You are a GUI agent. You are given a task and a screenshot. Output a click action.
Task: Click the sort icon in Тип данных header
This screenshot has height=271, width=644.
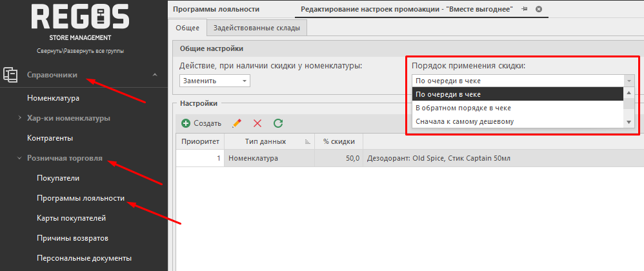pyautogui.click(x=307, y=141)
